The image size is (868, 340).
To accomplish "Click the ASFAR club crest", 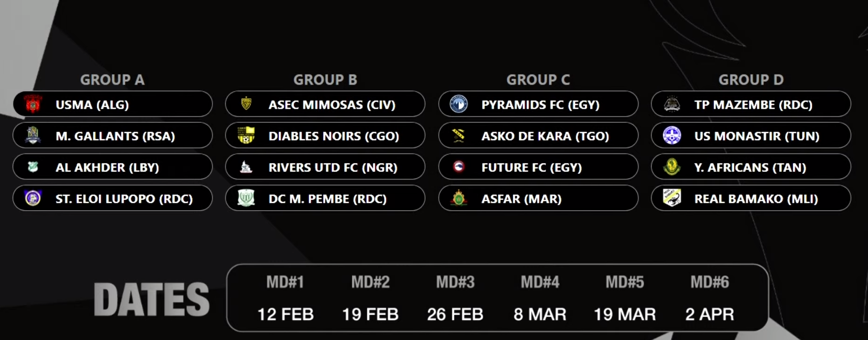I will coord(459,198).
